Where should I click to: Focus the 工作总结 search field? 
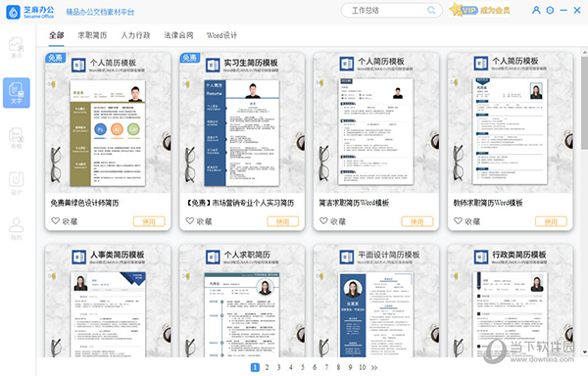tap(386, 10)
